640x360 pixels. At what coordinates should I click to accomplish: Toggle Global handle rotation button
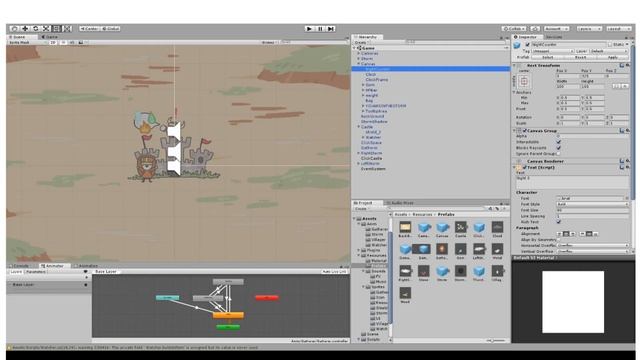point(110,29)
